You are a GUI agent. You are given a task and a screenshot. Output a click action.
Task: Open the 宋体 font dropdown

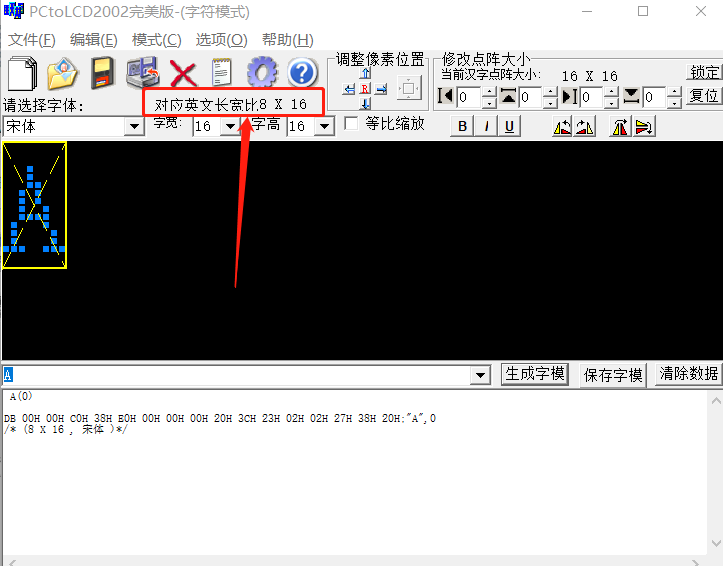point(135,126)
